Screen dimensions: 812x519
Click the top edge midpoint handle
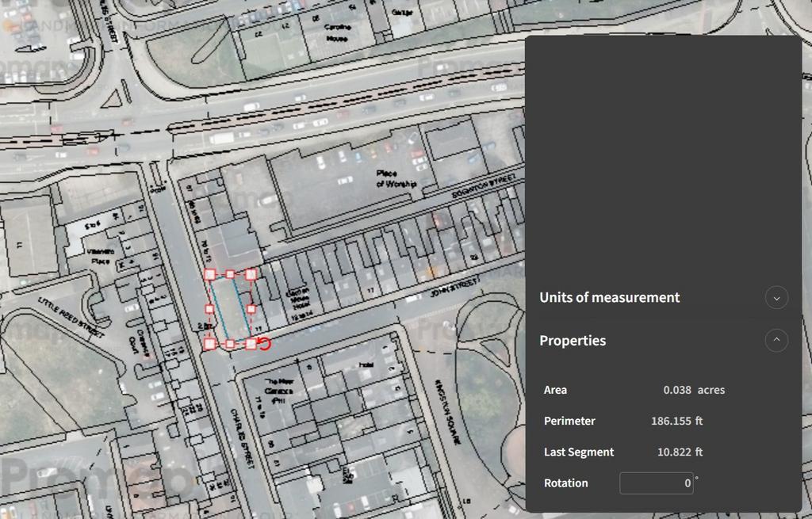click(x=230, y=274)
